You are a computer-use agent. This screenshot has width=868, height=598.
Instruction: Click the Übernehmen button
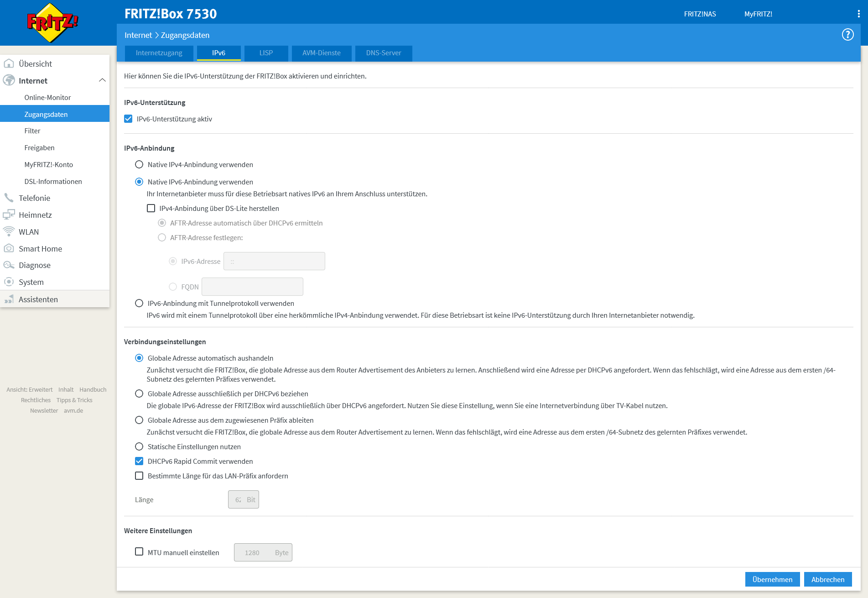772,579
